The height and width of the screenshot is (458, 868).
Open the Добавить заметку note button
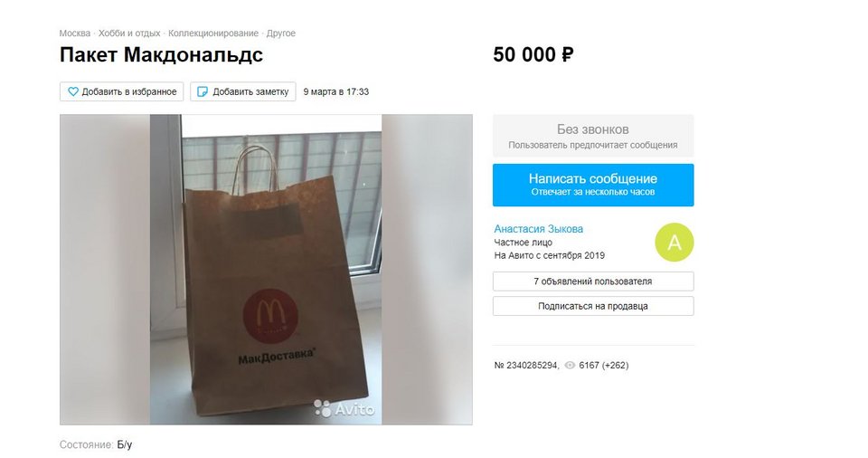click(243, 91)
